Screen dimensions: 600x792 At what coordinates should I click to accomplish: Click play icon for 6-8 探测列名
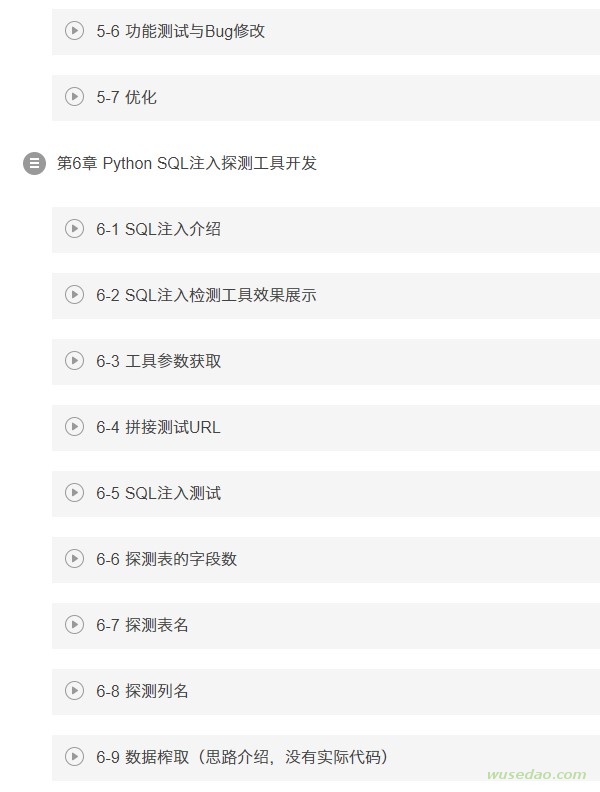74,690
